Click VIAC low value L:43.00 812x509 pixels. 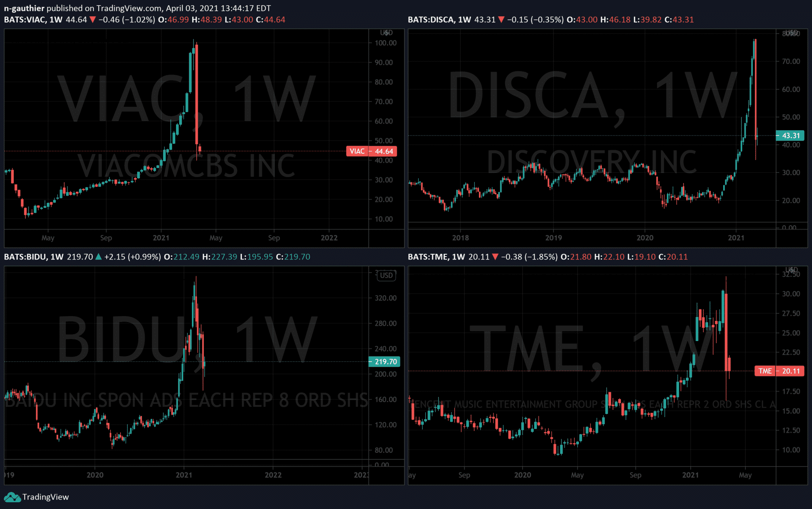click(x=239, y=20)
